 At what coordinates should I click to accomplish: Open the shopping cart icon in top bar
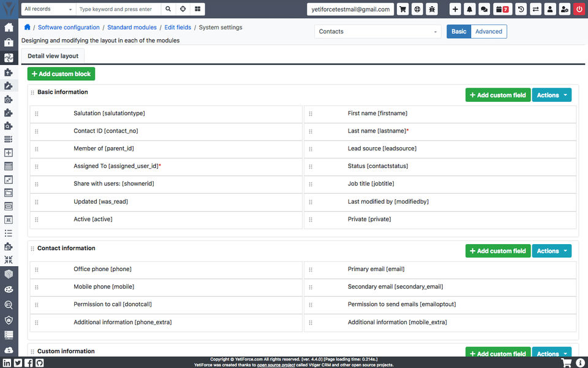402,9
